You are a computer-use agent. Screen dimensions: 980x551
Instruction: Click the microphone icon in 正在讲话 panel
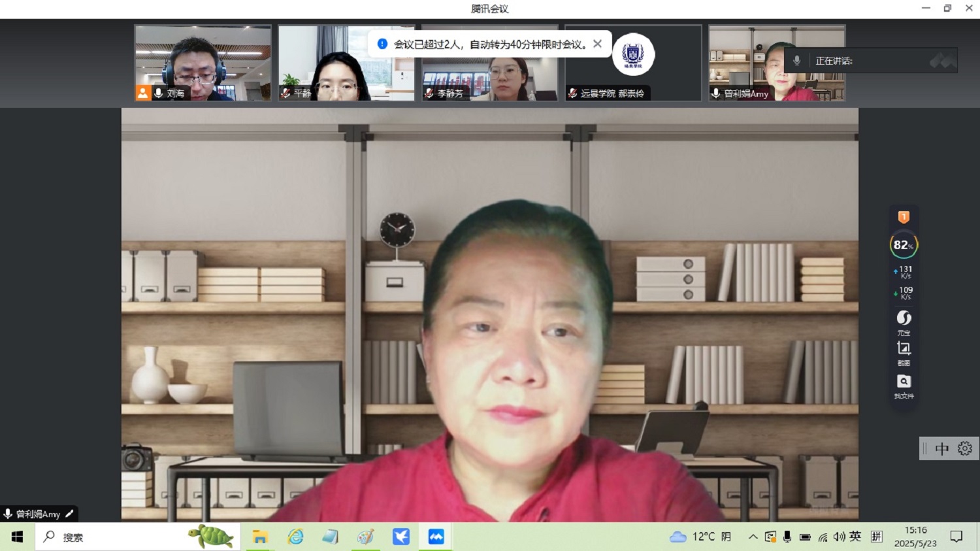point(796,61)
